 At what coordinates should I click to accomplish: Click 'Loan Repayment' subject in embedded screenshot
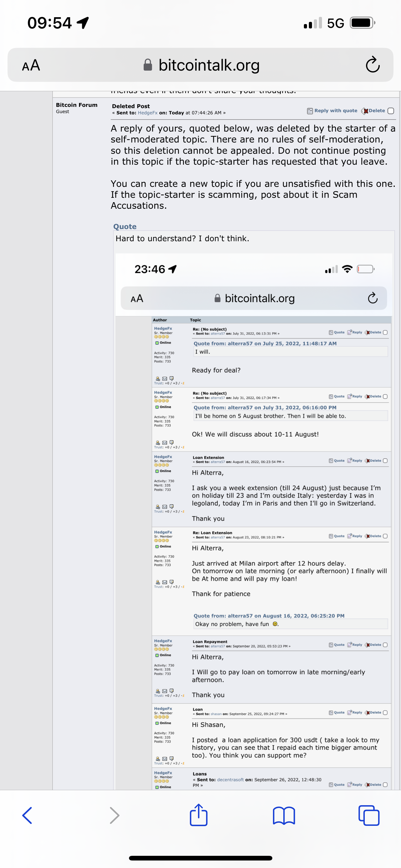210,641
